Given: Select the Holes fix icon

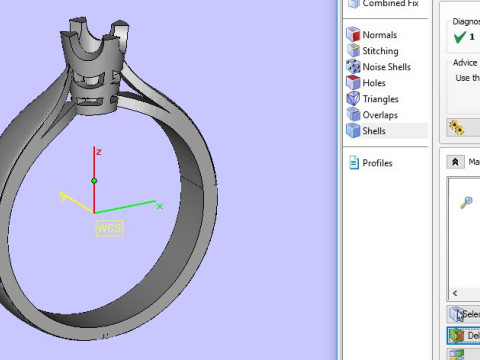Looking at the screenshot, I should (353, 82).
